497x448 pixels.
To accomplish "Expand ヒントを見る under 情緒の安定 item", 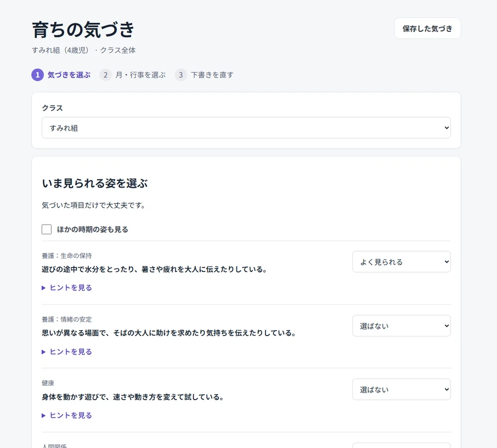I will pos(67,352).
